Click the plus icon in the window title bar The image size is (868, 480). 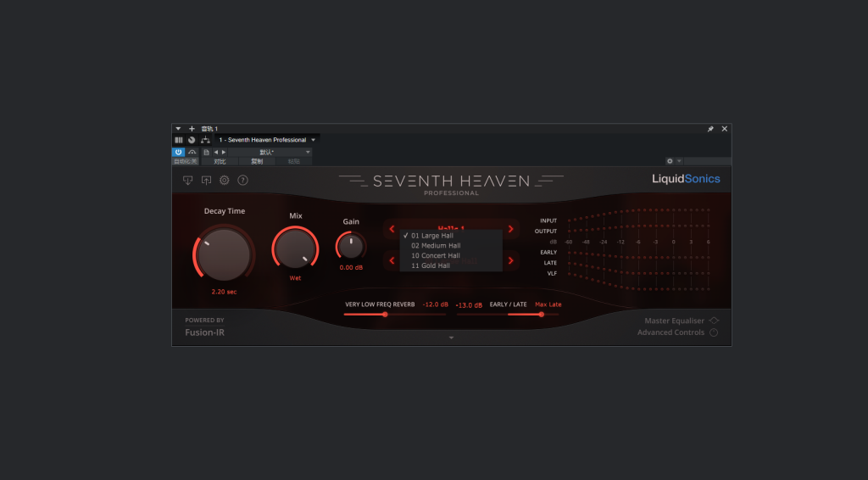pos(192,129)
